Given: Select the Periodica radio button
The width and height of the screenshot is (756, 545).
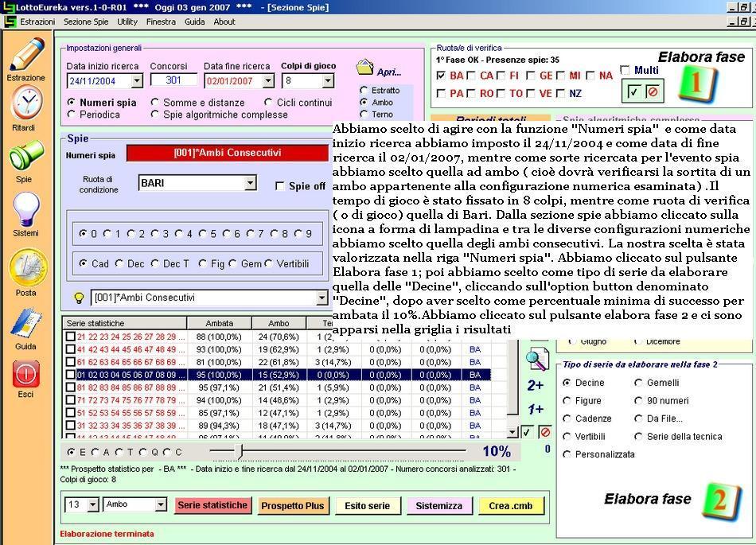Looking at the screenshot, I should (x=72, y=115).
